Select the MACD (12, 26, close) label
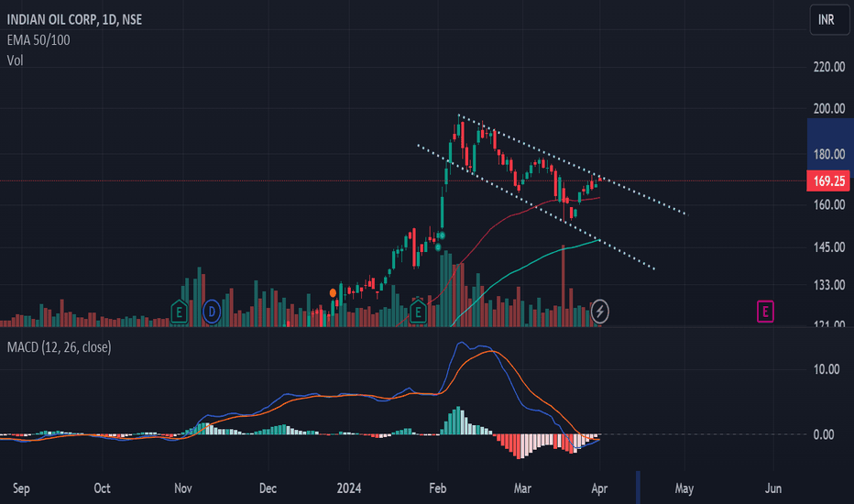This screenshot has height=504, width=854. [59, 347]
